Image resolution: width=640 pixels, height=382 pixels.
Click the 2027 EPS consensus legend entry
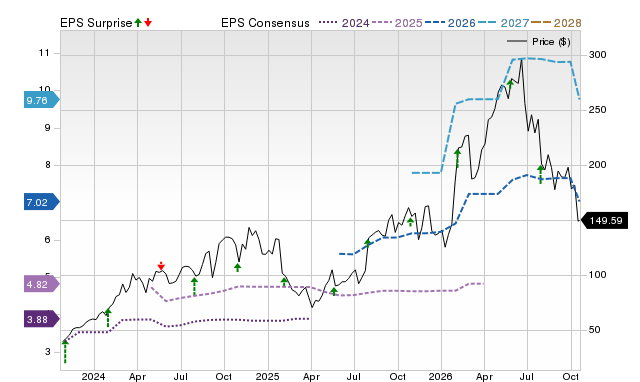[x=503, y=23]
